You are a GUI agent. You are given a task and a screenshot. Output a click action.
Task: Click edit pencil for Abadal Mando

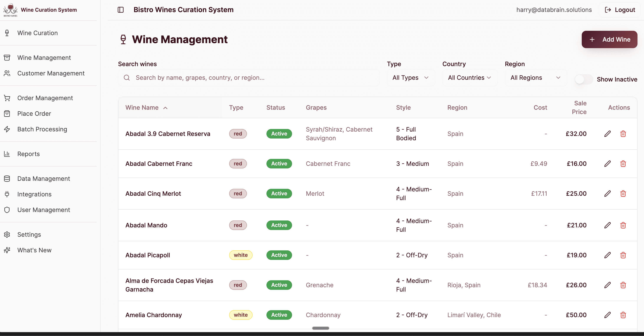608,225
